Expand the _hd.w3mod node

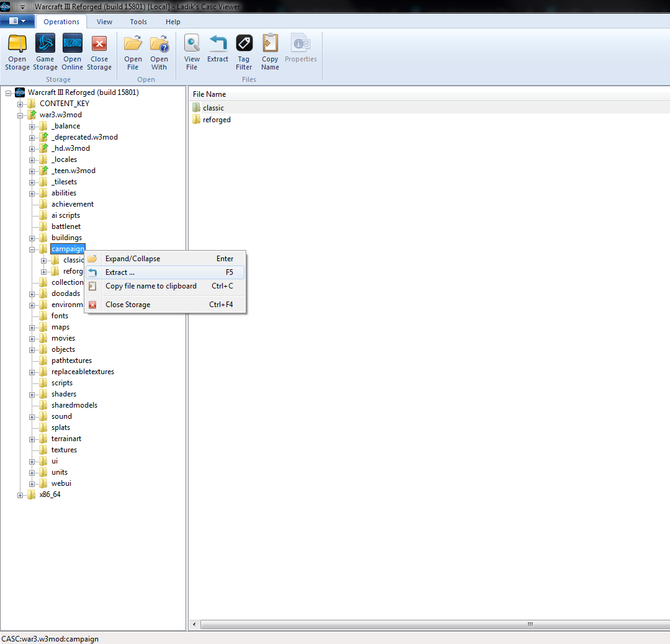32,149
